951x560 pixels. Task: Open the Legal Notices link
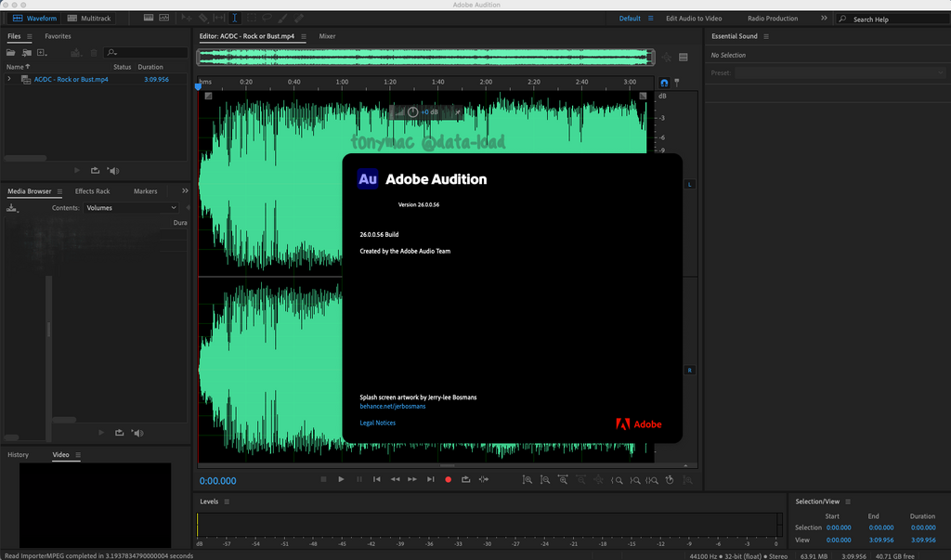click(377, 423)
